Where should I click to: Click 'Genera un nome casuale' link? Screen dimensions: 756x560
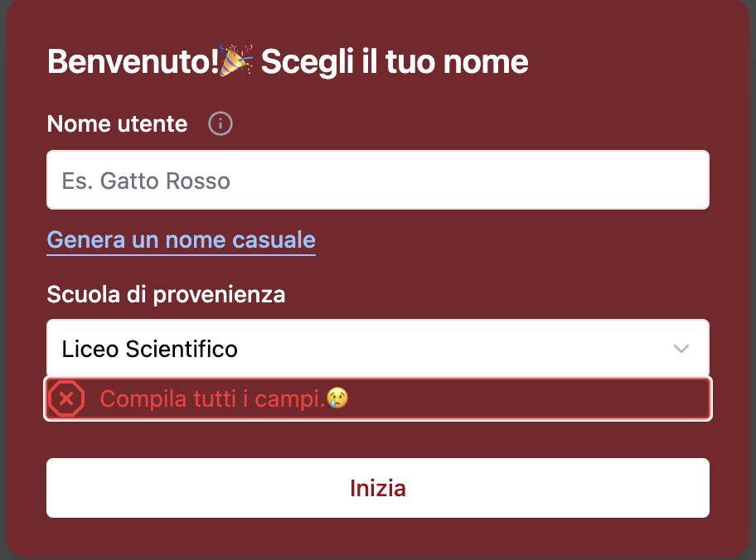pos(181,239)
